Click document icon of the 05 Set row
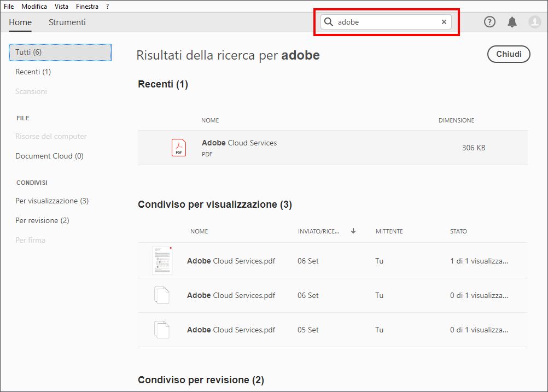Image resolution: width=548 pixels, height=392 pixels. click(162, 330)
